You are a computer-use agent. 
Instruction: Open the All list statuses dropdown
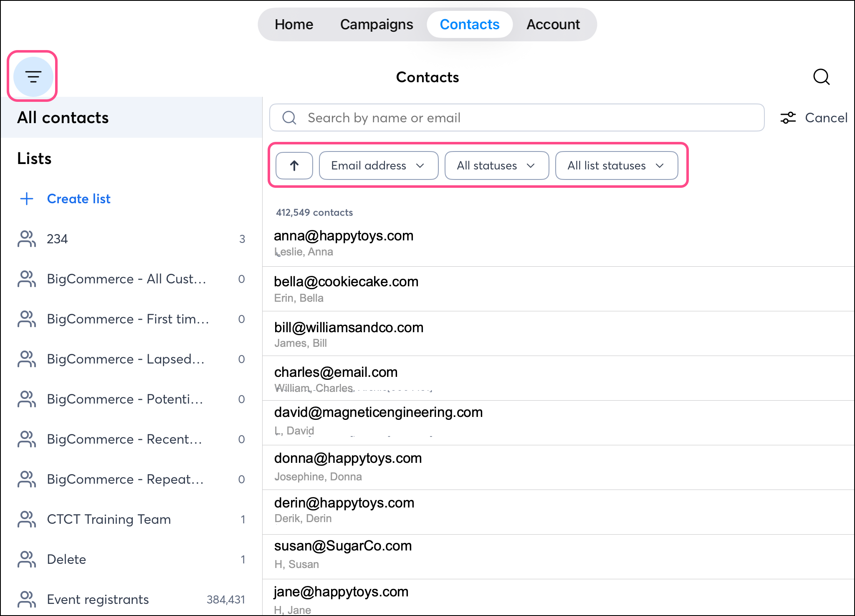[x=616, y=166]
